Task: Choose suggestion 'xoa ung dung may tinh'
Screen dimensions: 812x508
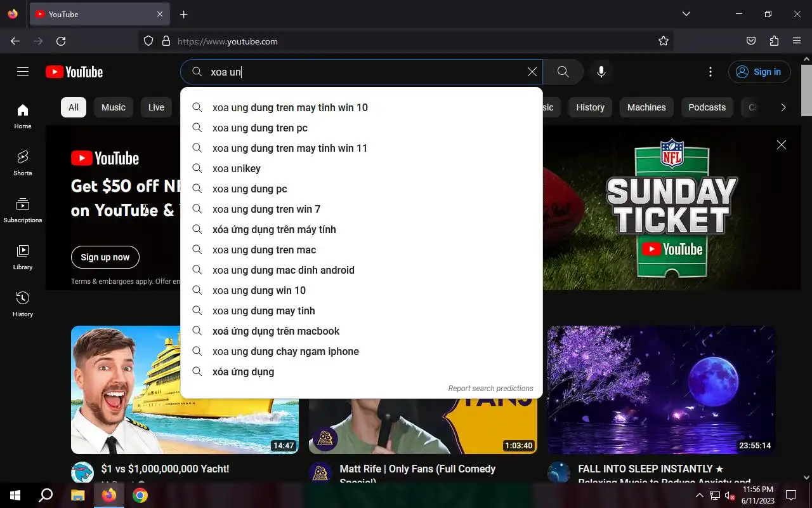Action: tap(362, 311)
